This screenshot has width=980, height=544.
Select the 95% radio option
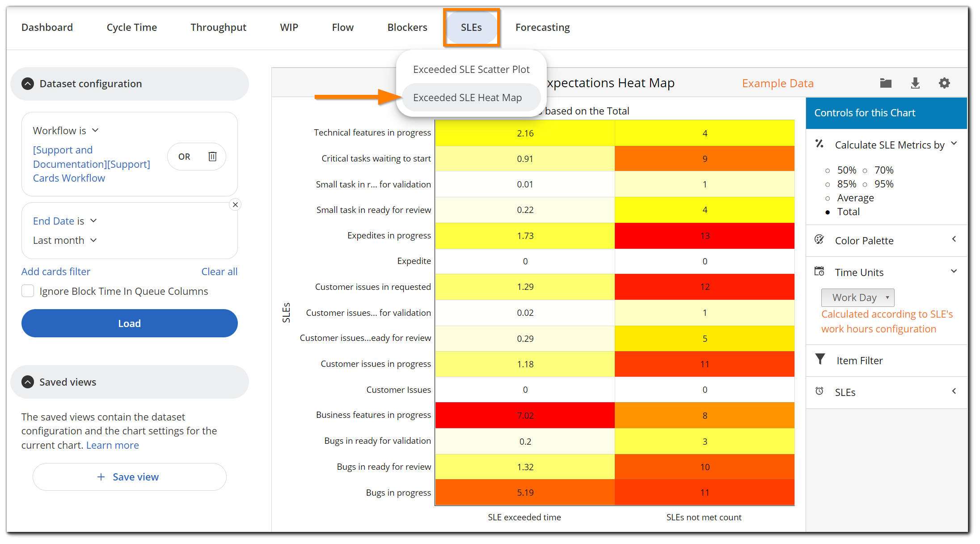[865, 184]
